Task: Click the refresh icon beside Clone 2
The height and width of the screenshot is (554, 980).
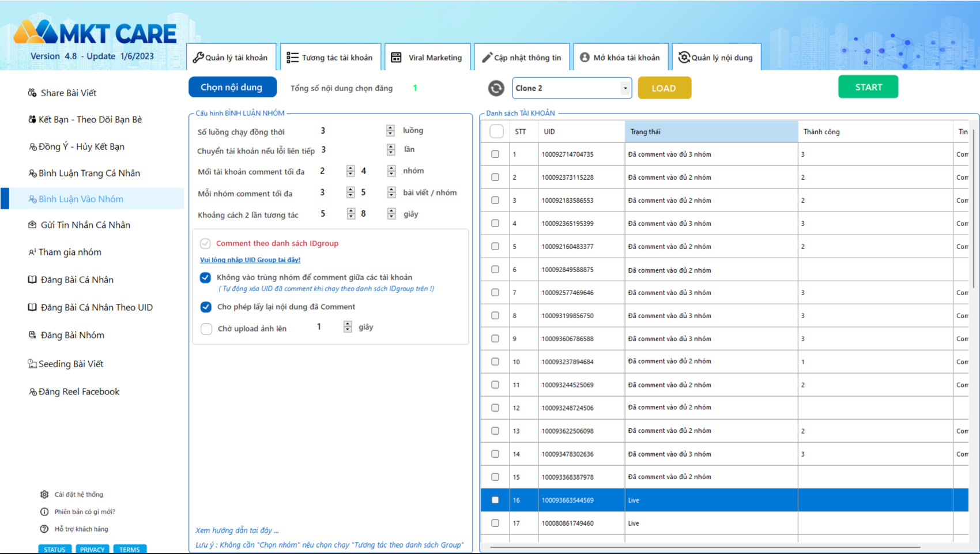Action: [x=496, y=88]
